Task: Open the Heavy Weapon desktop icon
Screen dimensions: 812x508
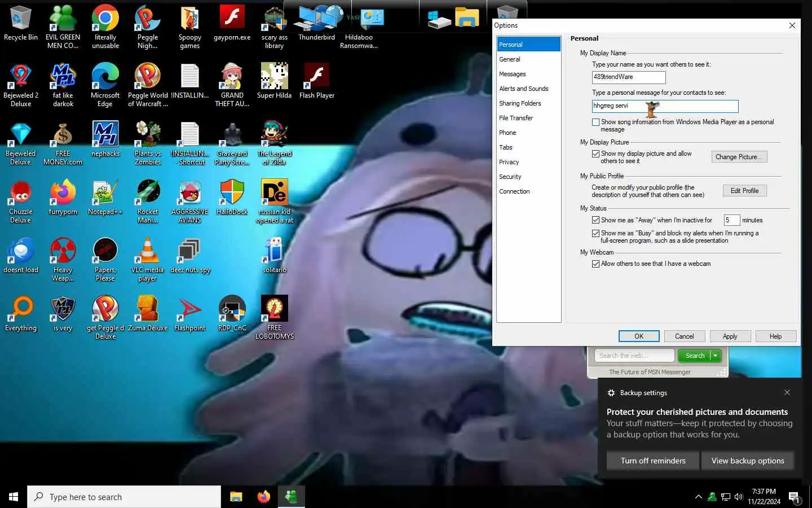Action: 63,259
